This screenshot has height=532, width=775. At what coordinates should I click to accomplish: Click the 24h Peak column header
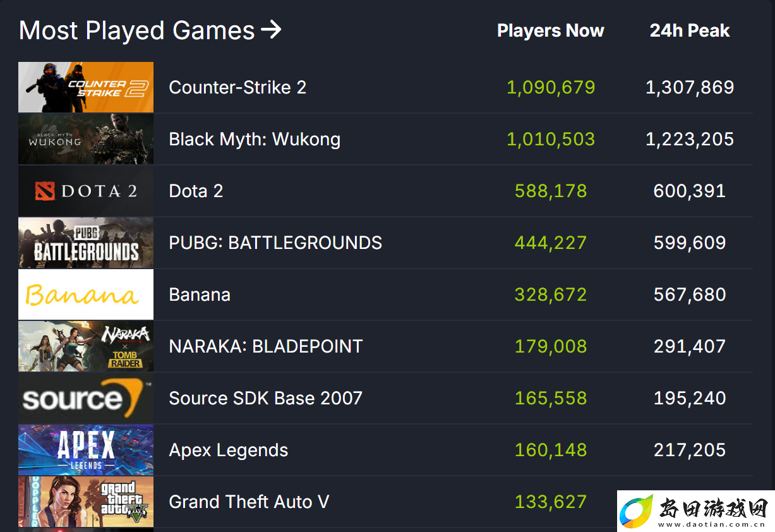(x=690, y=30)
